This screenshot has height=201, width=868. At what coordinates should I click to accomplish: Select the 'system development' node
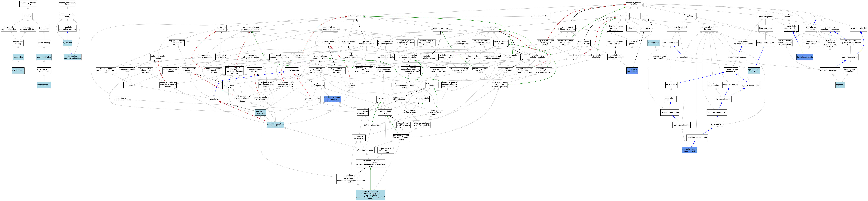tap(737, 57)
